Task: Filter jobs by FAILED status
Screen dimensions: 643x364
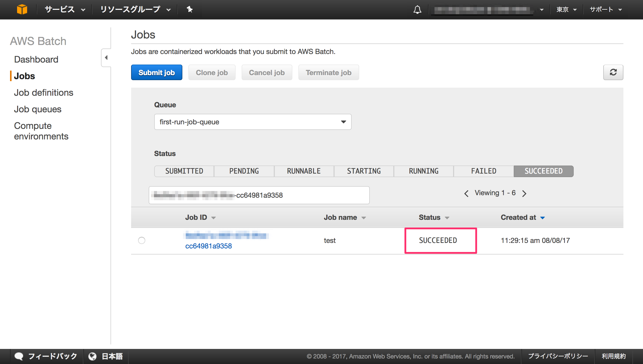Action: point(483,171)
